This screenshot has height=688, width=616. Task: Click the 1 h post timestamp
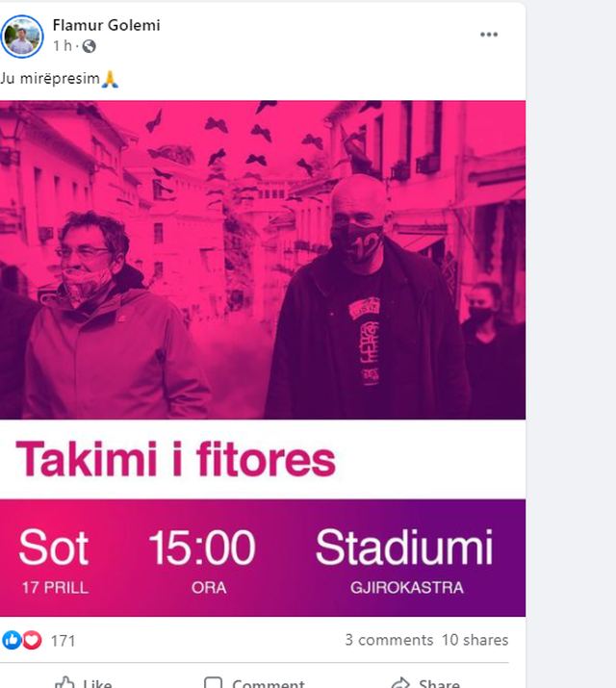[63, 45]
